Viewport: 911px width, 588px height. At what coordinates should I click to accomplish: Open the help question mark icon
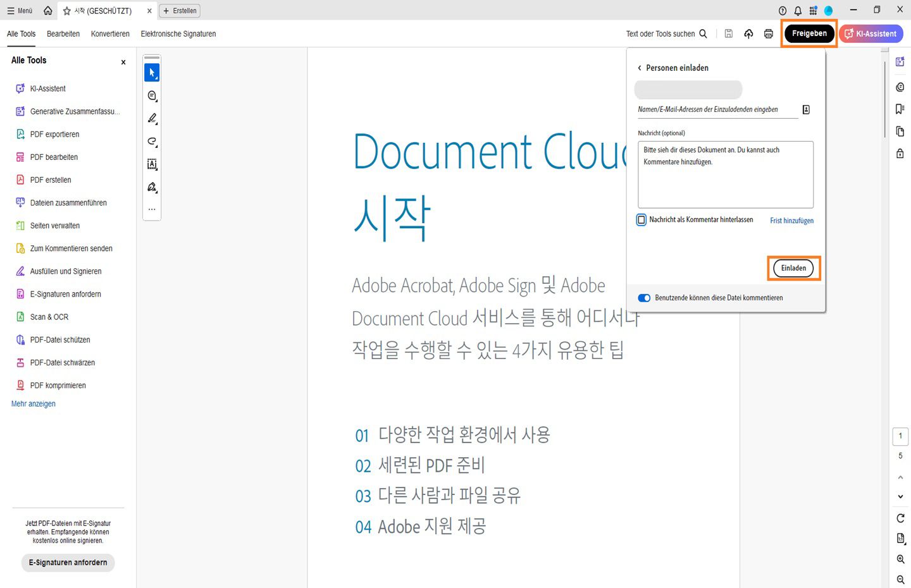click(x=783, y=11)
